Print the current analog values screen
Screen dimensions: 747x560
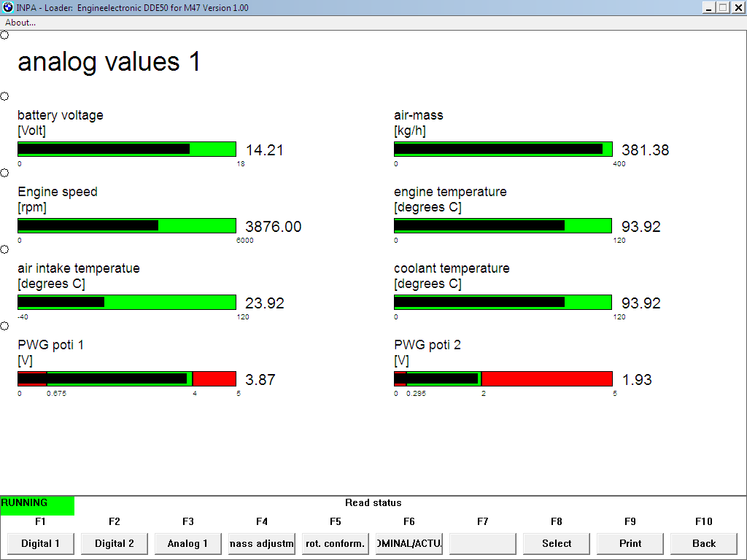(630, 543)
